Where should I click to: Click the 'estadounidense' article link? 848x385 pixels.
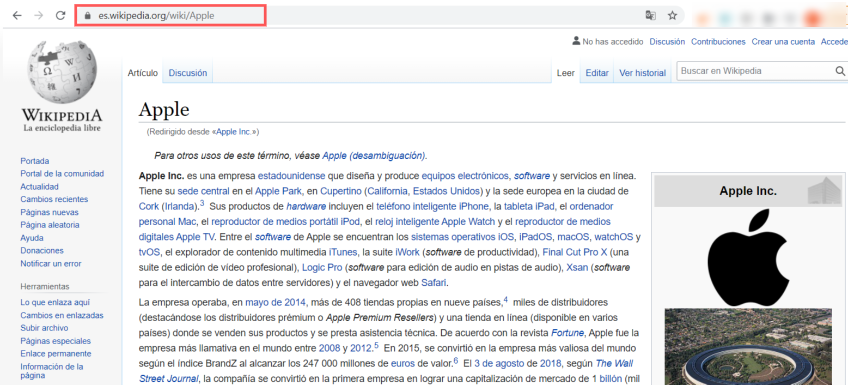coord(292,176)
